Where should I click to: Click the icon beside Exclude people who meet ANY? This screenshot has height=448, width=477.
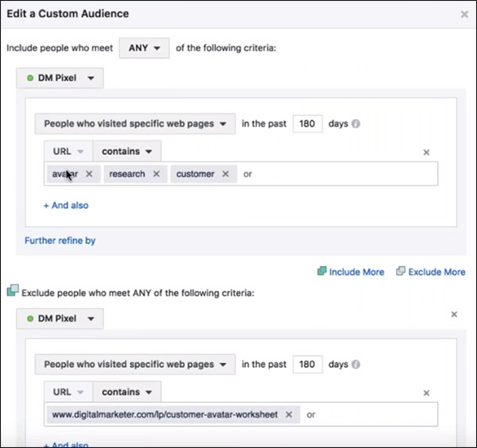[13, 291]
